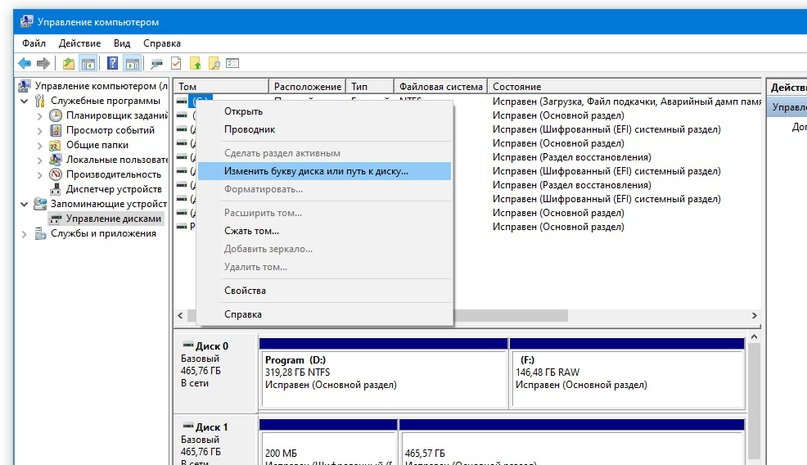807x465 pixels.
Task: Select the Диск 1 label block
Action: point(216,439)
